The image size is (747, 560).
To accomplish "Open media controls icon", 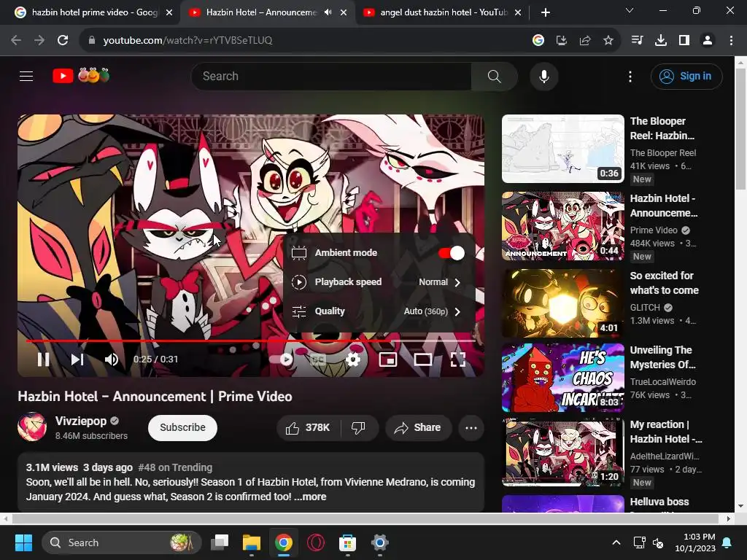I will click(637, 41).
